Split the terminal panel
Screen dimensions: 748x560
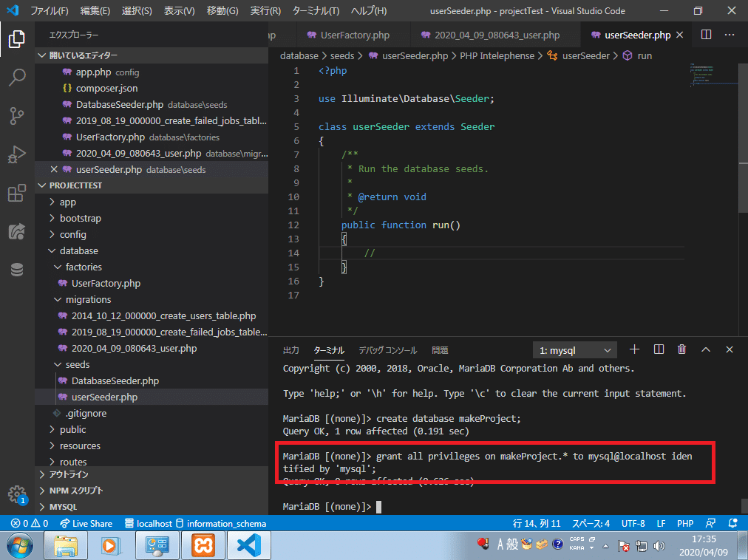pyautogui.click(x=659, y=349)
